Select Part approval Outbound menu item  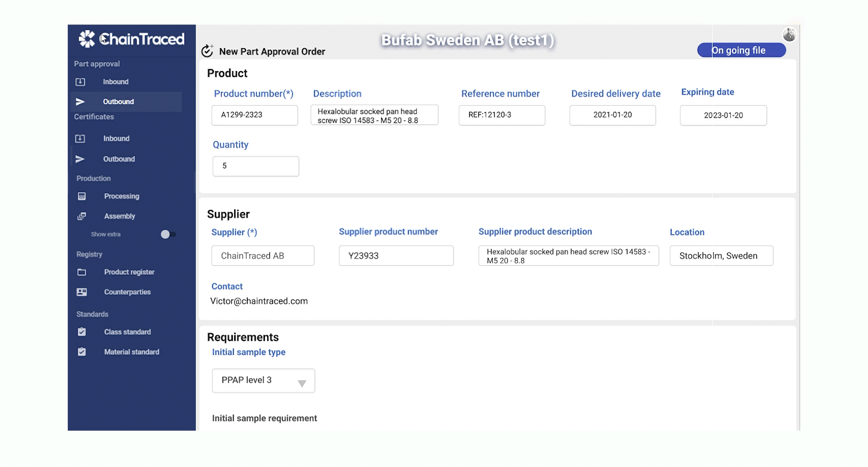(126, 102)
